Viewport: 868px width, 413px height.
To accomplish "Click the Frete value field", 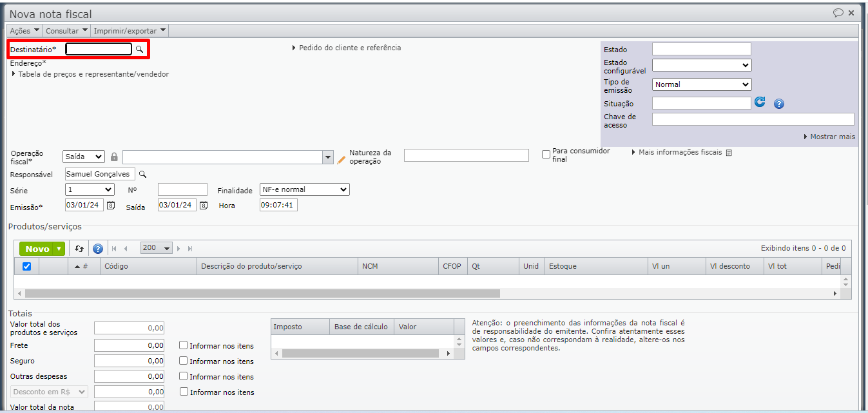I will pos(129,345).
